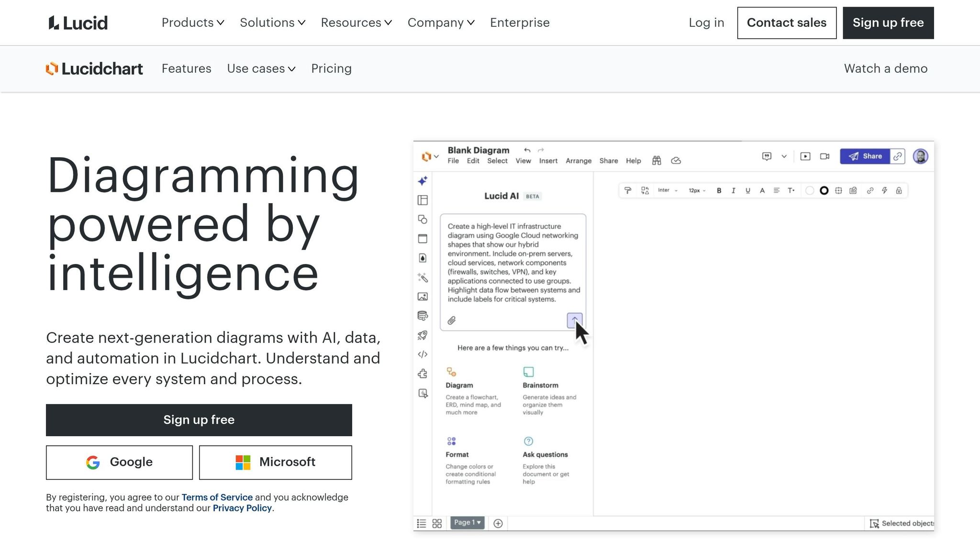This screenshot has width=980, height=551.
Task: Start presentation mode play icon
Action: point(805,156)
